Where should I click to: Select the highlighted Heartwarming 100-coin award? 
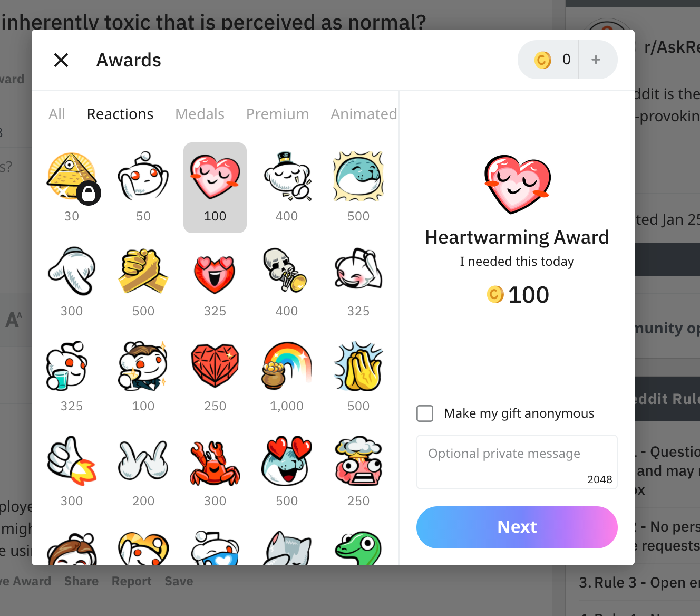click(x=215, y=187)
